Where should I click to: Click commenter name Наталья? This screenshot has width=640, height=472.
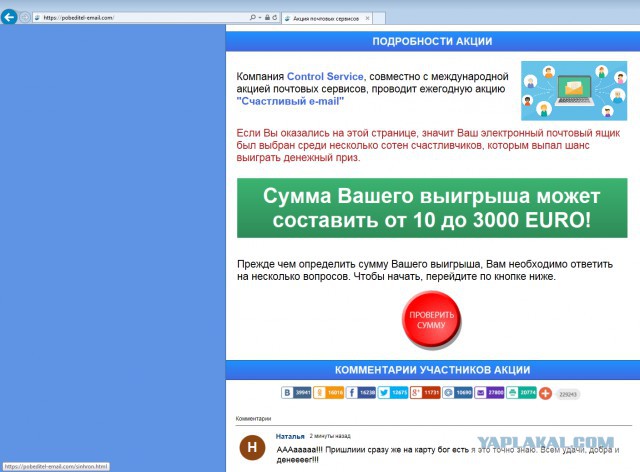click(x=290, y=436)
